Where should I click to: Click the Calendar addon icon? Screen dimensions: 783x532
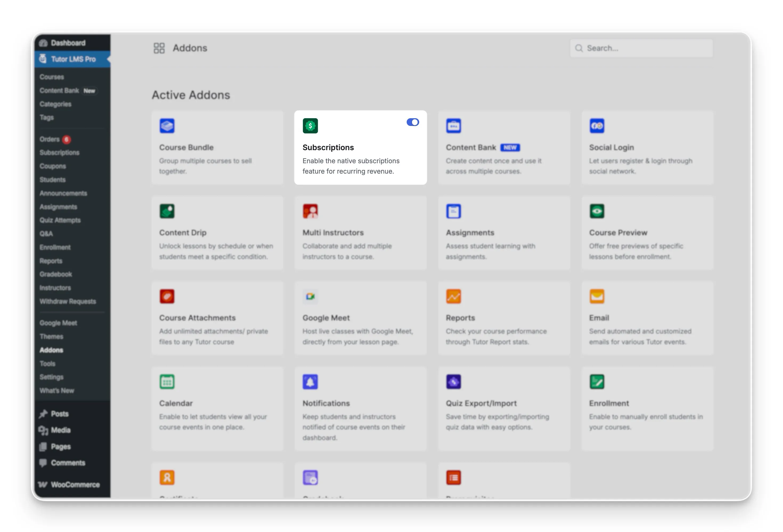[x=167, y=382]
